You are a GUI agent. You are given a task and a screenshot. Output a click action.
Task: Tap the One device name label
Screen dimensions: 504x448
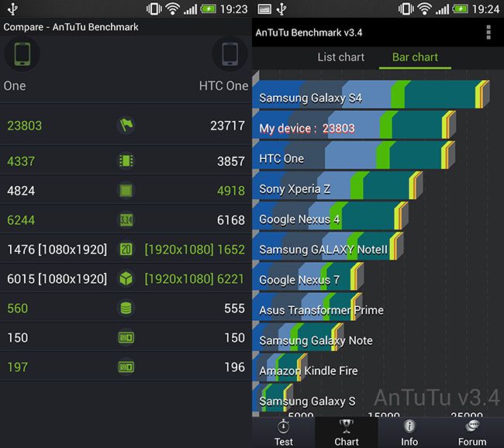[15, 86]
